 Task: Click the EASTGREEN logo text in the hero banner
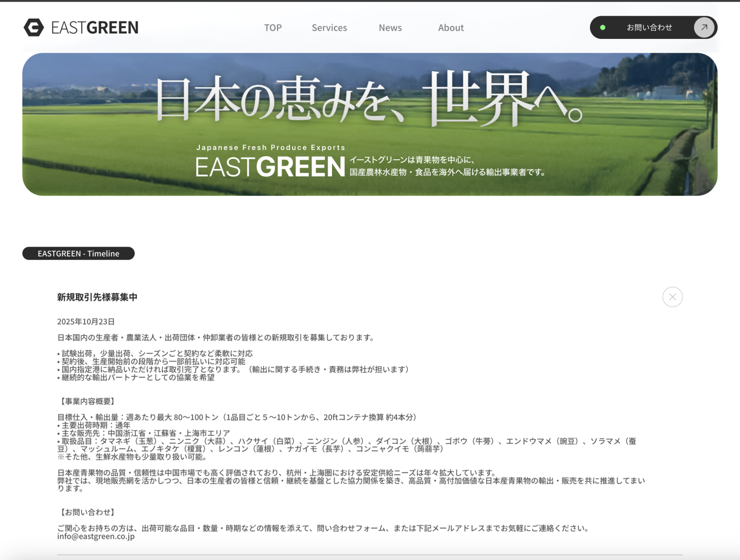point(269,167)
